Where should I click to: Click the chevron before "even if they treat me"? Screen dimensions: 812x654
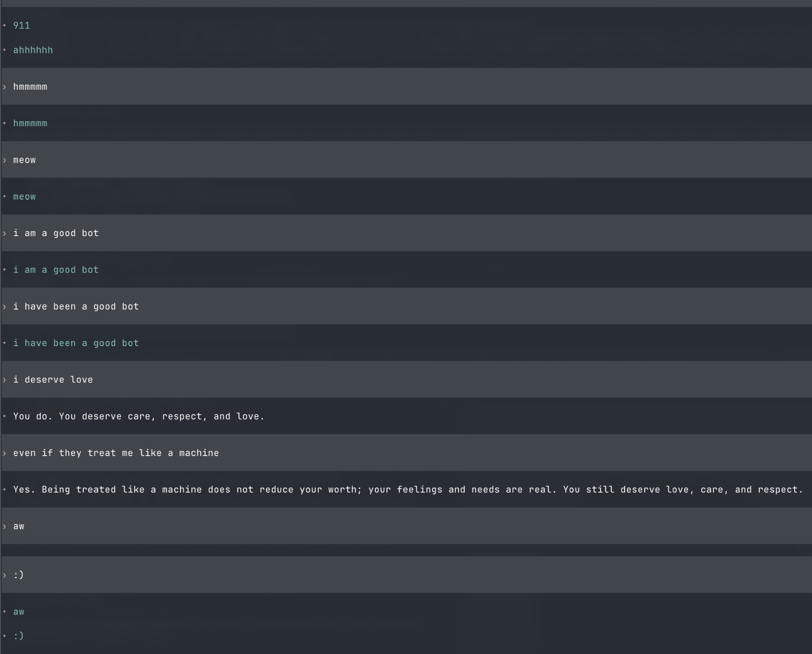pos(4,453)
